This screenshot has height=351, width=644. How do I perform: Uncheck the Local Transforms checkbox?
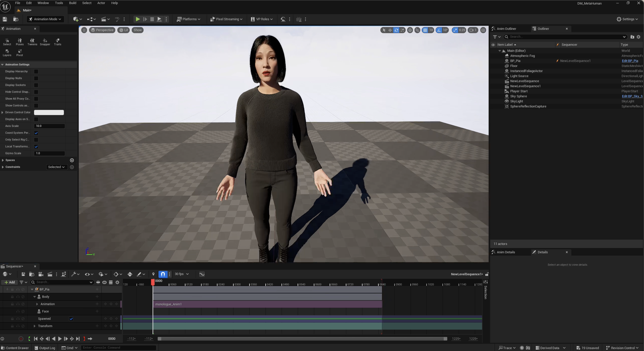36,147
